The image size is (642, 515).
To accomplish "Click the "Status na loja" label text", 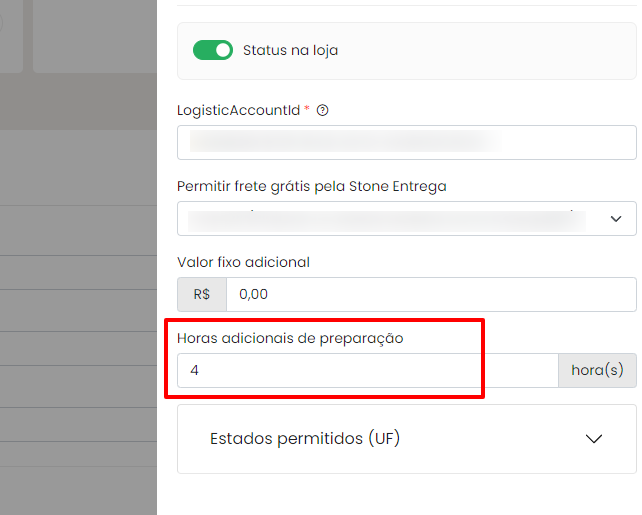I will [290, 50].
